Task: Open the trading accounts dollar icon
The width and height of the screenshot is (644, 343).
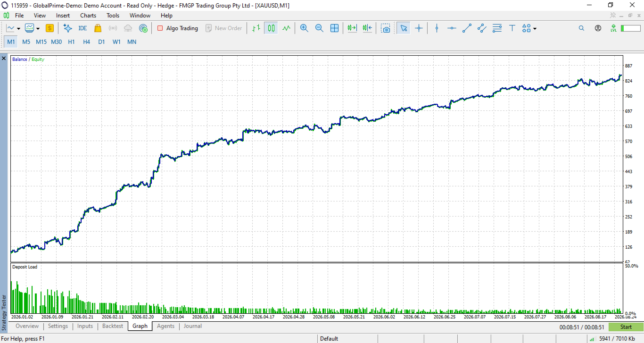Action: point(50,28)
